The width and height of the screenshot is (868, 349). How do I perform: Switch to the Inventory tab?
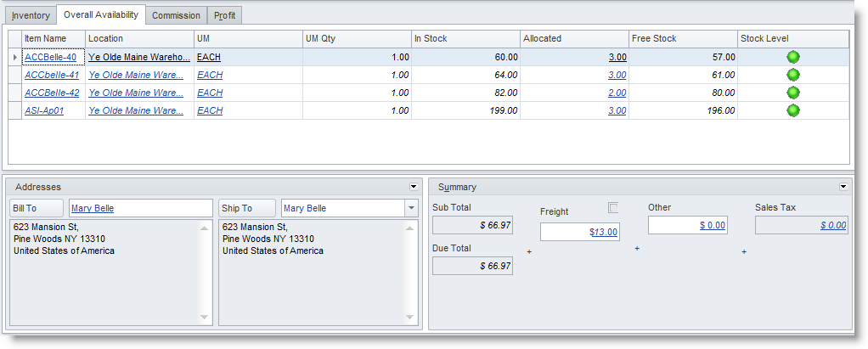31,15
